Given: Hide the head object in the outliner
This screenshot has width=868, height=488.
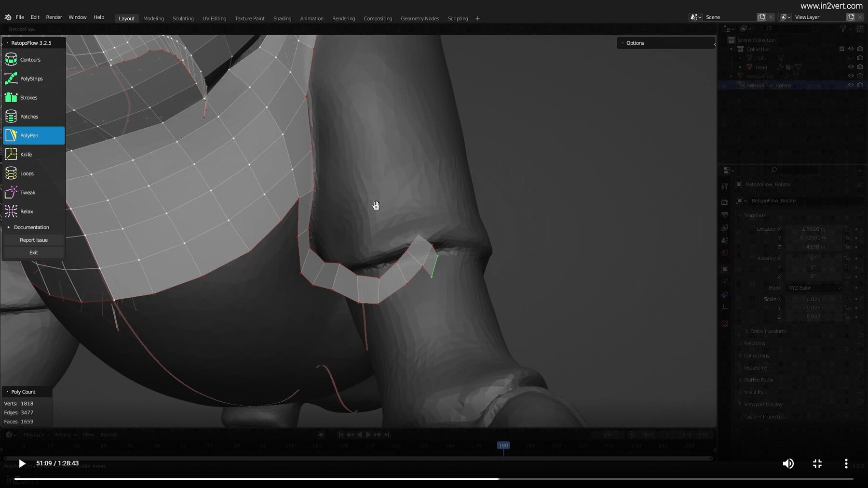Looking at the screenshot, I should click(x=851, y=67).
